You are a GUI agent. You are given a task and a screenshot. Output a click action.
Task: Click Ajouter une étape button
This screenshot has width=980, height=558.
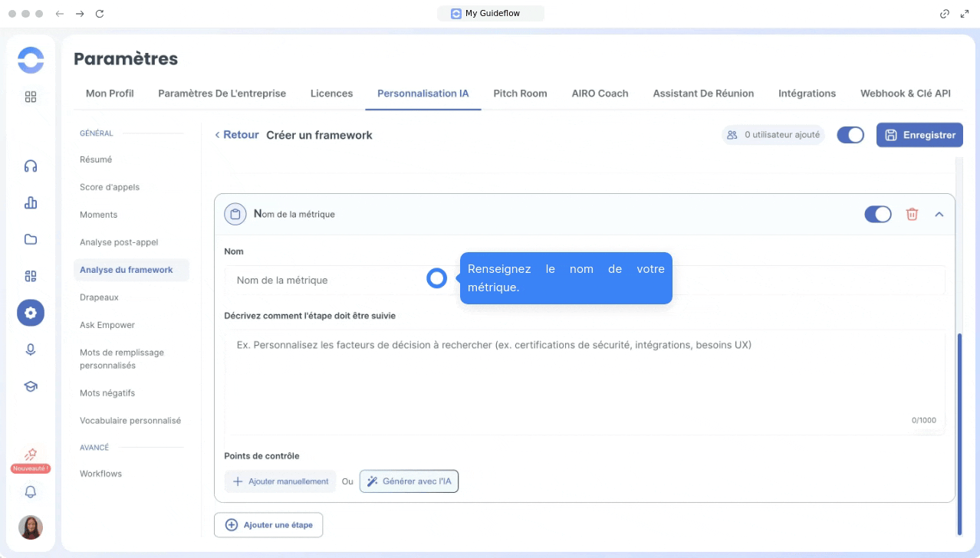tap(268, 525)
